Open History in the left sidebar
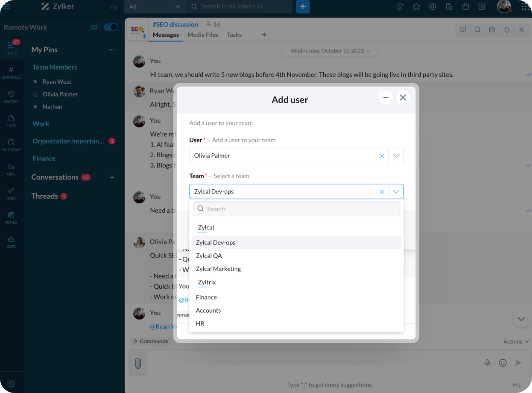532x393 pixels. point(11,97)
